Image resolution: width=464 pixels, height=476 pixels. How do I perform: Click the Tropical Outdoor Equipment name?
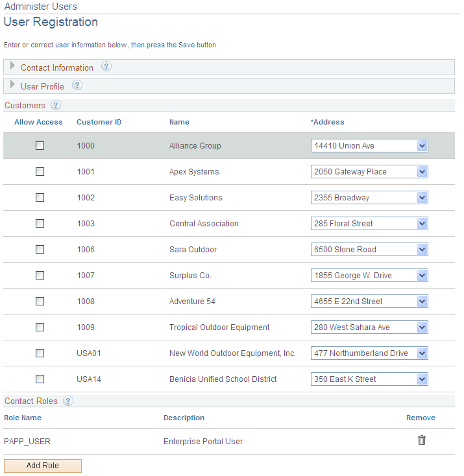219,327
